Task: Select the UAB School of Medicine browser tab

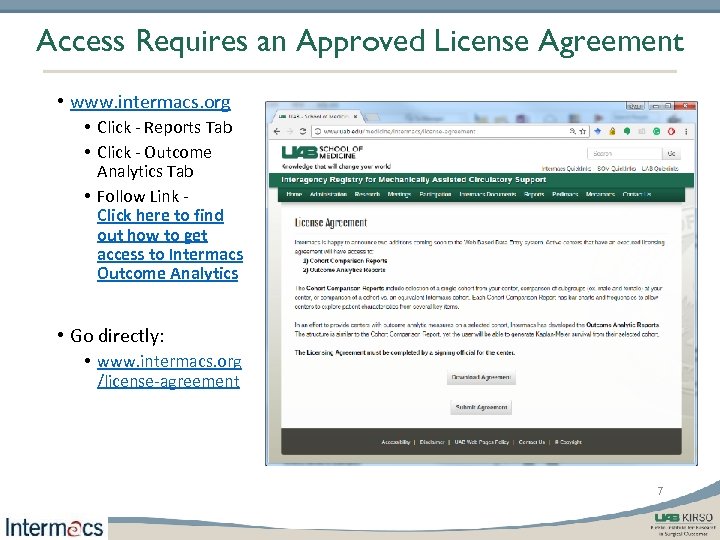Action: point(317,117)
